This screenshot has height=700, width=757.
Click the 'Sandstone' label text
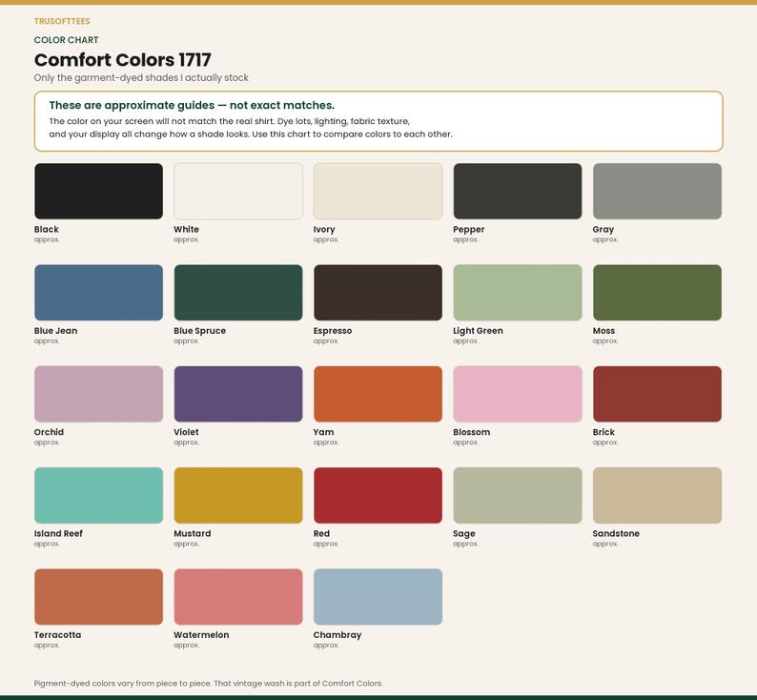click(616, 533)
